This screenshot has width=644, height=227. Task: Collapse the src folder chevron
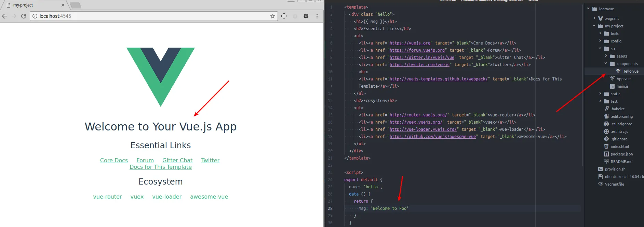click(x=600, y=48)
